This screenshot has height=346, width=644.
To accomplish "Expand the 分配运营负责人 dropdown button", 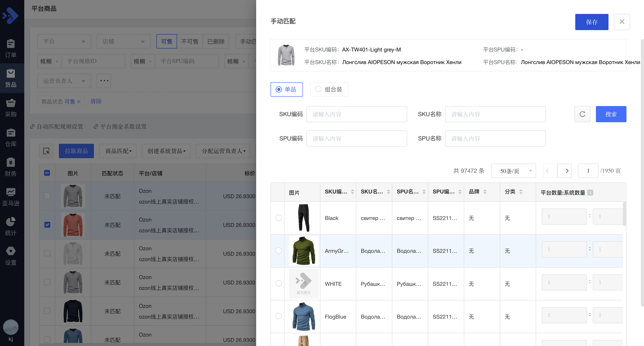I will click(223, 151).
